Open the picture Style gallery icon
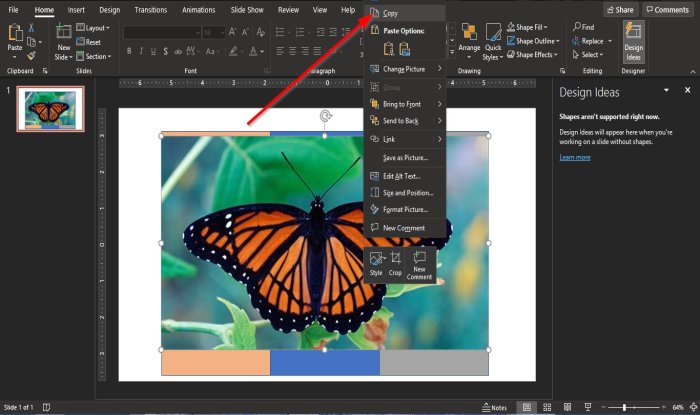The image size is (700, 415). [376, 260]
